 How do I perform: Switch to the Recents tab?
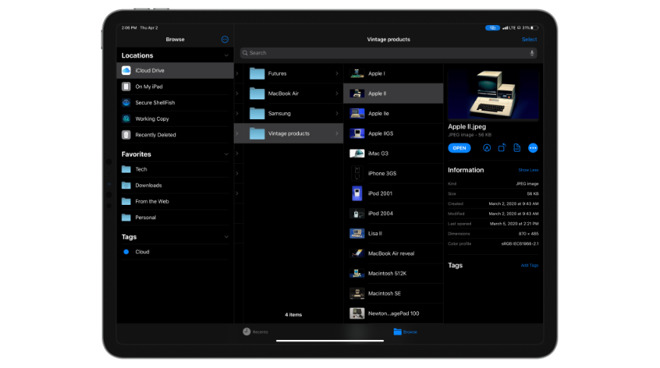pos(255,332)
